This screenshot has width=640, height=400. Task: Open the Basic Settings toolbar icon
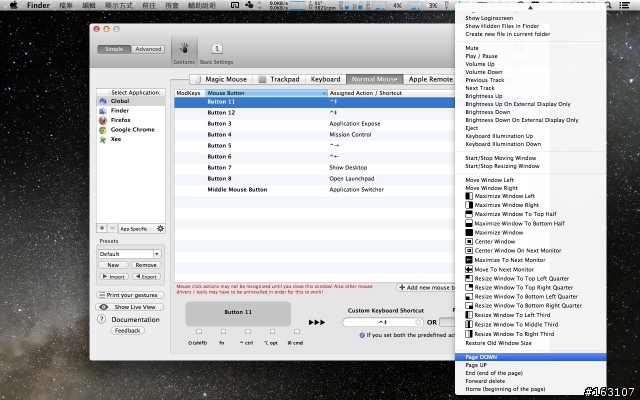pyautogui.click(x=217, y=49)
